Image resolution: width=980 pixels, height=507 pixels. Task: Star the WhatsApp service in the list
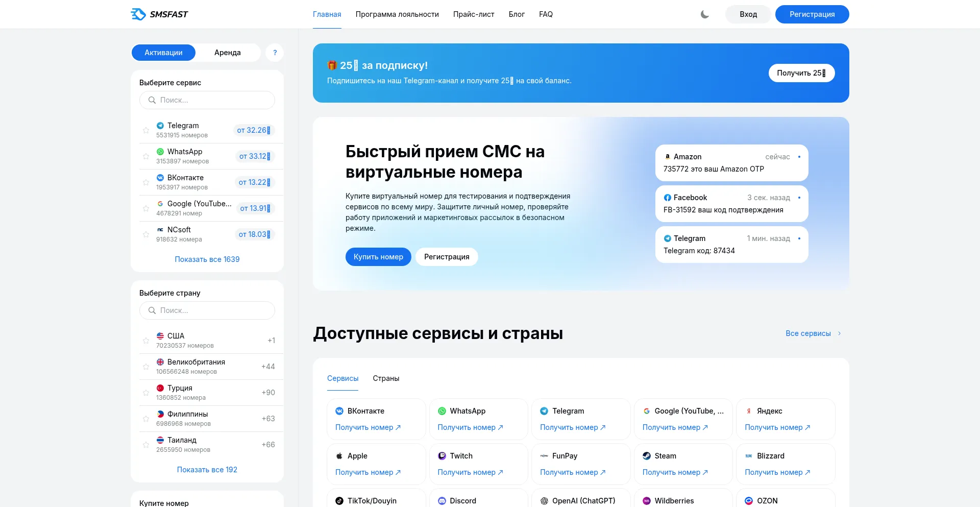tap(146, 156)
